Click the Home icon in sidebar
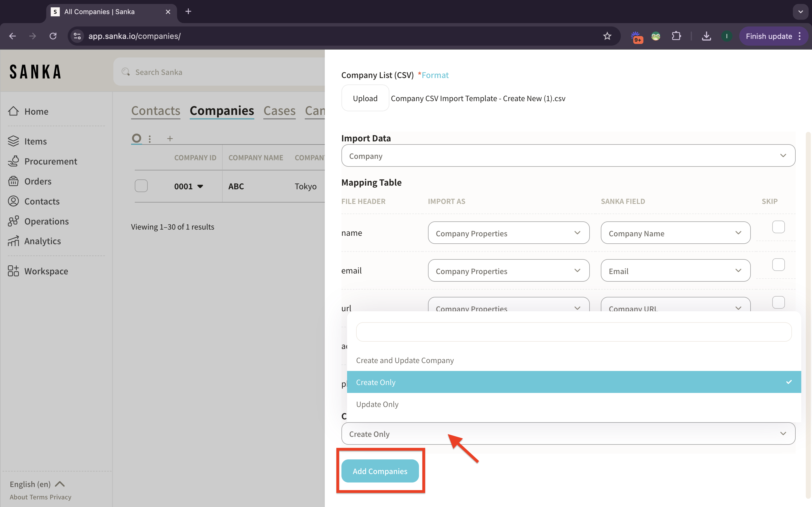The height and width of the screenshot is (507, 812). pyautogui.click(x=14, y=111)
